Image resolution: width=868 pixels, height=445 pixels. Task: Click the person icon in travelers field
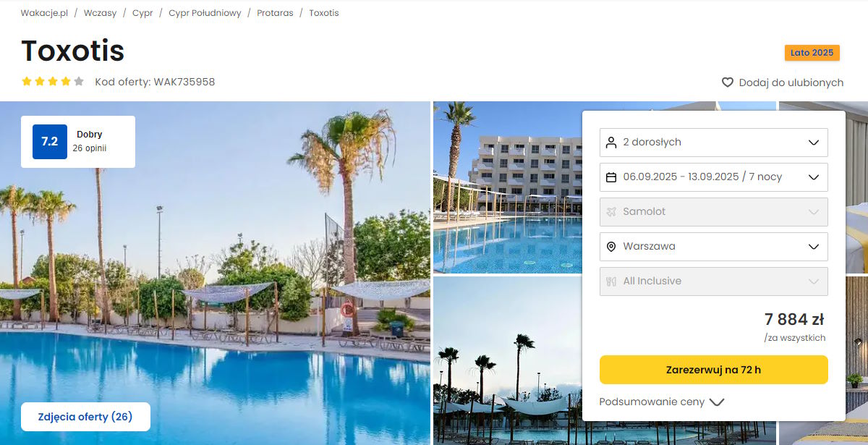point(611,143)
